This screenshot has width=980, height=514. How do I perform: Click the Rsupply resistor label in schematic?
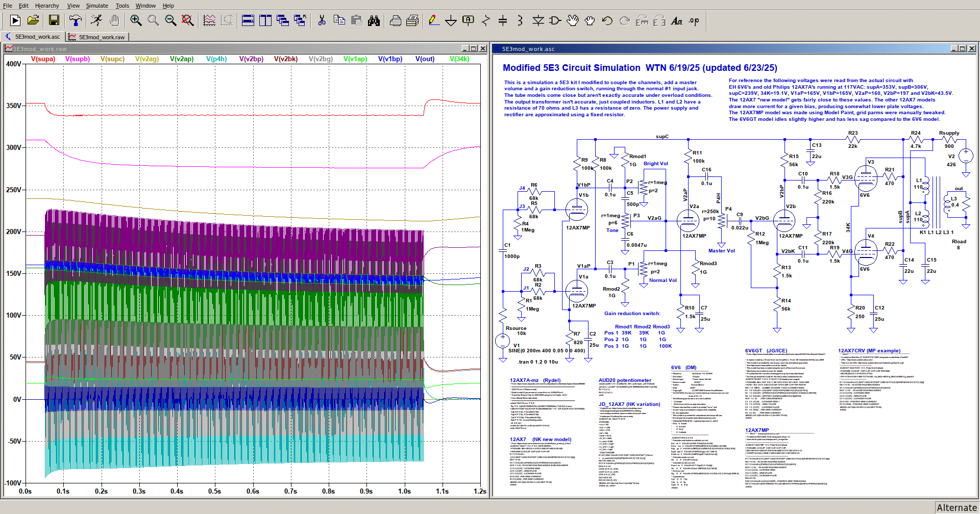[949, 133]
